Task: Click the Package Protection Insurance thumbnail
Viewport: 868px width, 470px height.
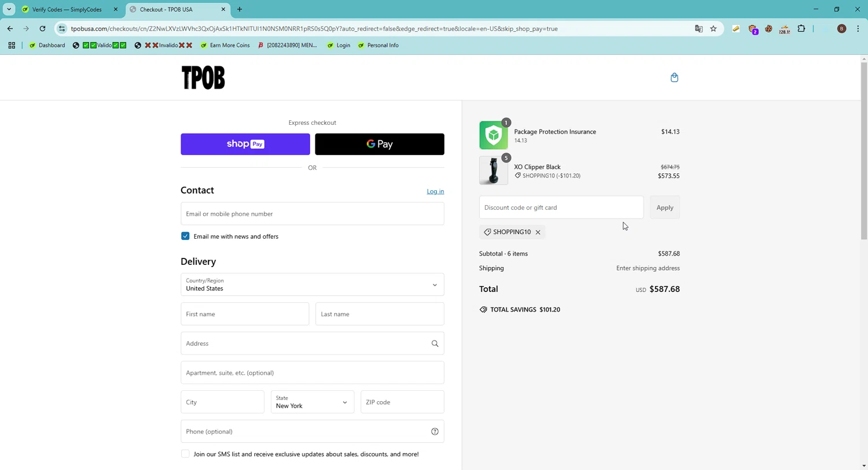Action: pyautogui.click(x=494, y=135)
